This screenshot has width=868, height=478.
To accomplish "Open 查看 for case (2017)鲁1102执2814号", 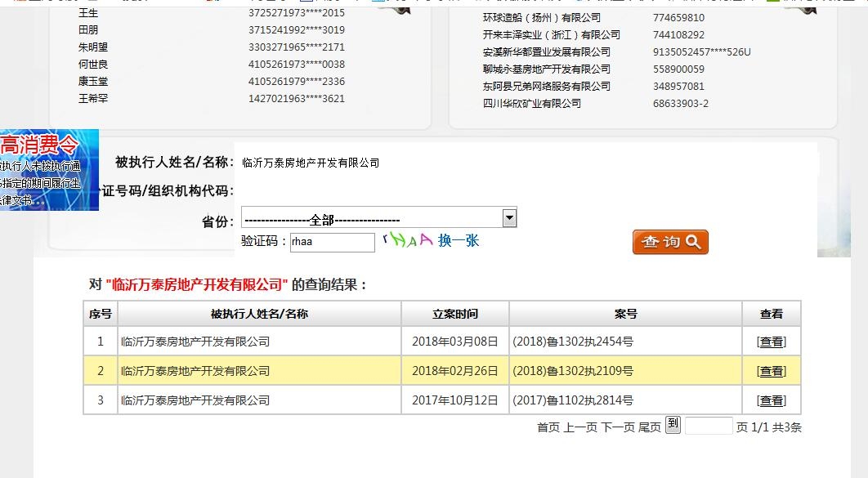I will 771,400.
